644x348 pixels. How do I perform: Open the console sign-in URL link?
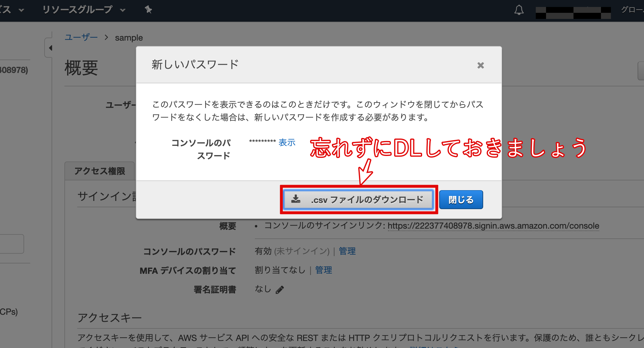pyautogui.click(x=493, y=226)
